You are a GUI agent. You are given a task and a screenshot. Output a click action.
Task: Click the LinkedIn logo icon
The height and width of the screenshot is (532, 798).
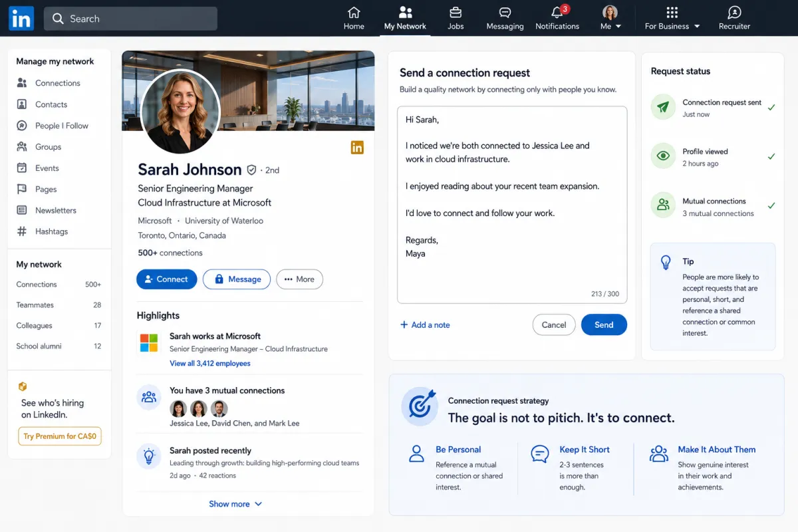[x=21, y=19]
